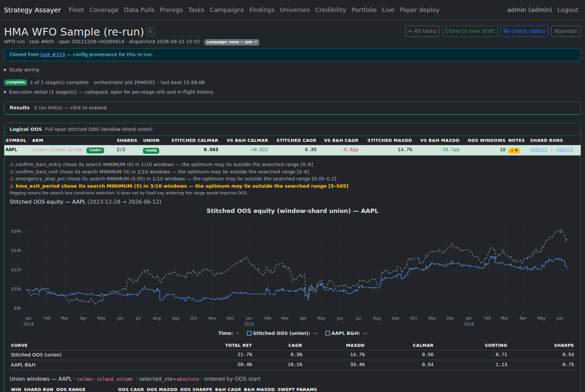Expand Execution detail (1 stage(s)) section
Screen dimensions: 585x392
(109, 92)
